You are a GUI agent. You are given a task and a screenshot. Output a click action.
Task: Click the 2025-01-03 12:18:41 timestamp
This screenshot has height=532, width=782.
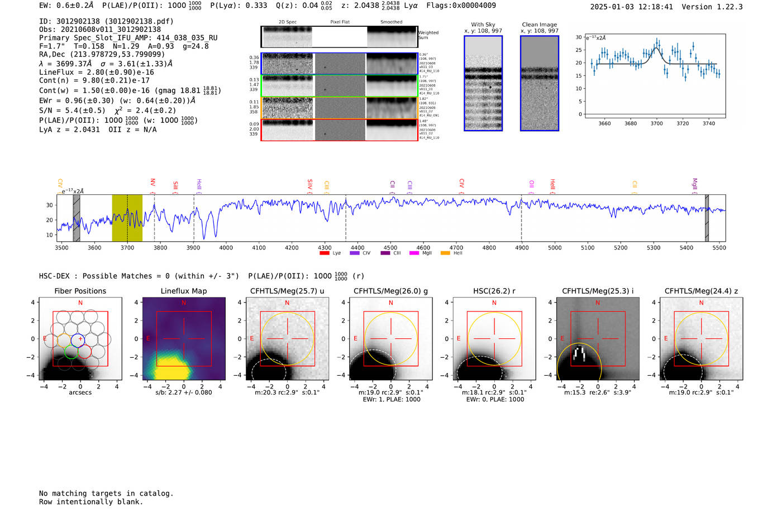(631, 7)
